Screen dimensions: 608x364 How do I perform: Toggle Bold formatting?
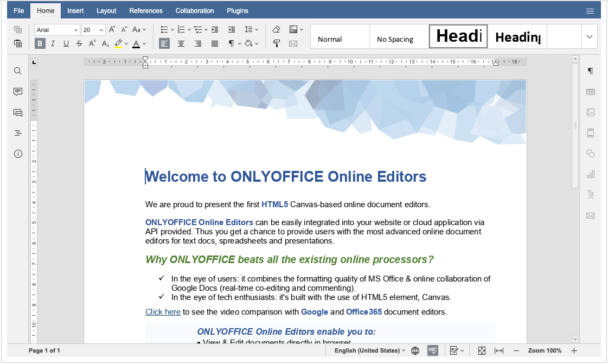(x=40, y=43)
